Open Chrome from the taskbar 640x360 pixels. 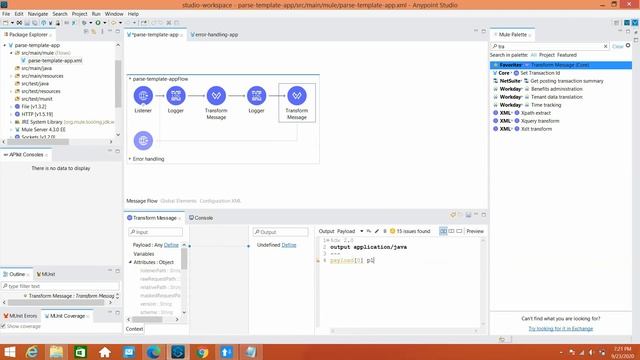pos(202,352)
